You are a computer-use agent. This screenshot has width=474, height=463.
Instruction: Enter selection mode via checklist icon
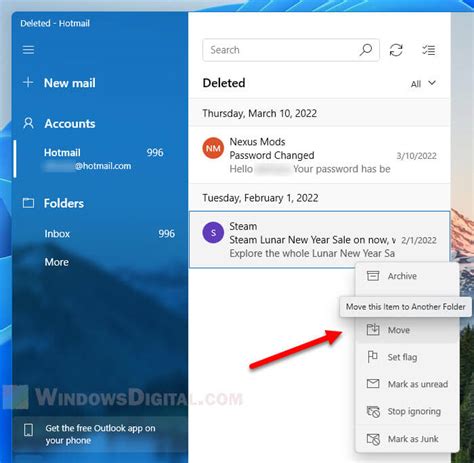click(x=429, y=50)
